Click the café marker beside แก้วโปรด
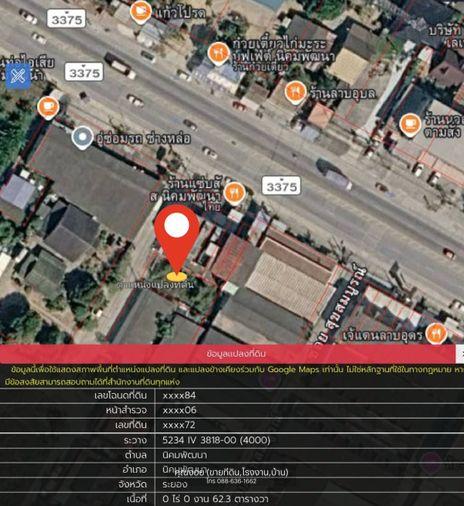The image size is (464, 506). (x=141, y=12)
